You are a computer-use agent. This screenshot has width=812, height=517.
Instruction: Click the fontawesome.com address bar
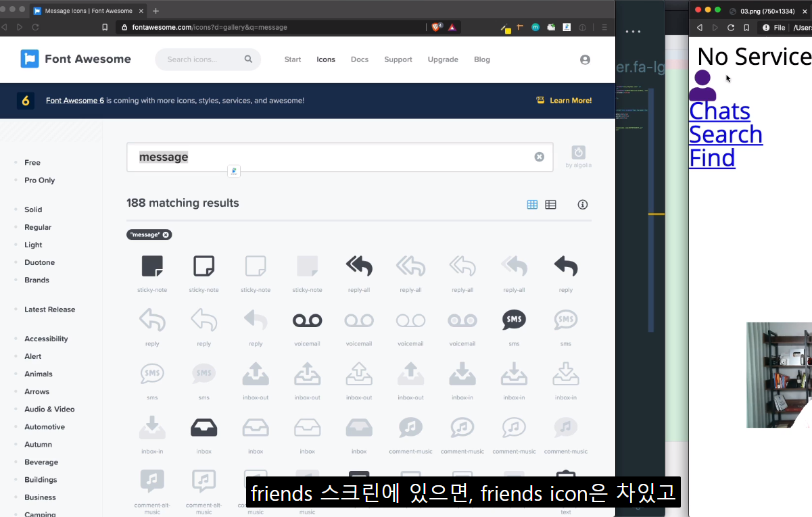(x=270, y=27)
